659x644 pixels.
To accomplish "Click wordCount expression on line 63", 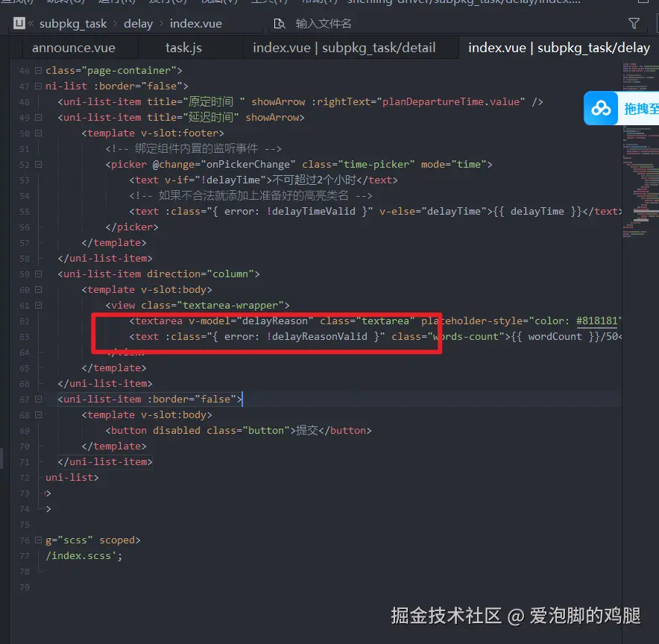I will (555, 336).
